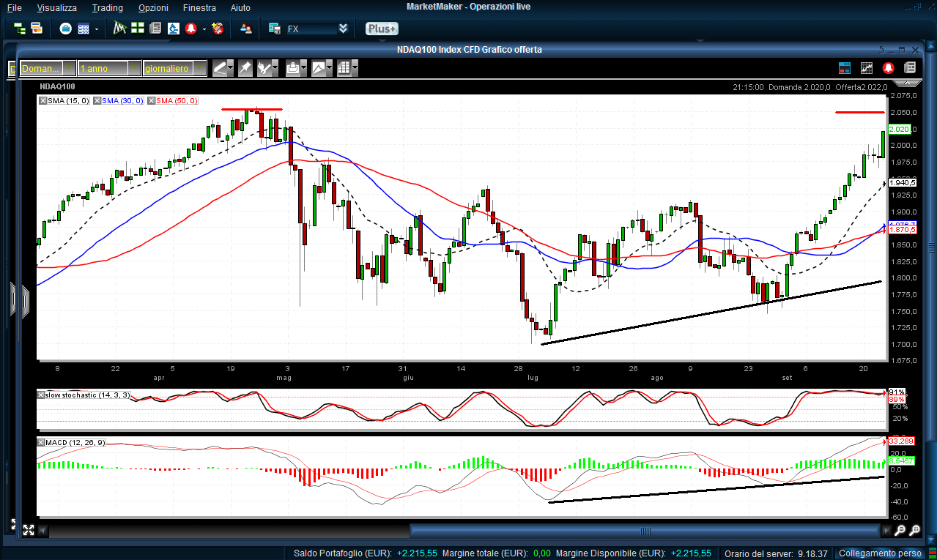Viewport: 937px width, 560px height.
Task: Open the 'giornaliero' interval dropdown
Action: pos(199,68)
